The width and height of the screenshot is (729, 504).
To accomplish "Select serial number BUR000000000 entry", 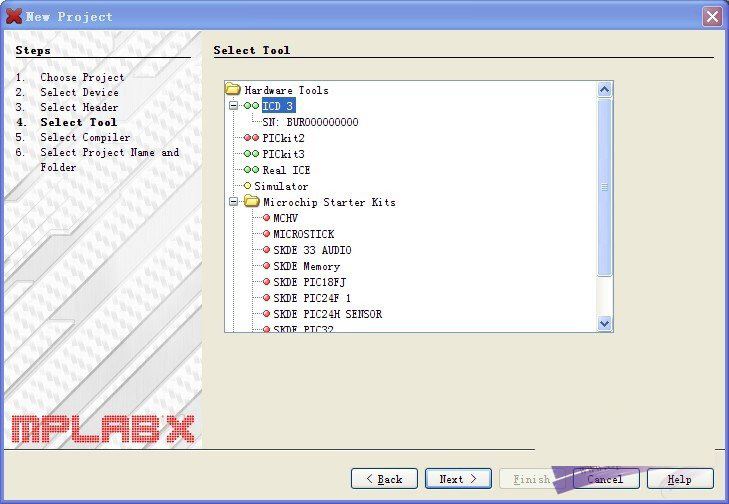I will (x=310, y=122).
